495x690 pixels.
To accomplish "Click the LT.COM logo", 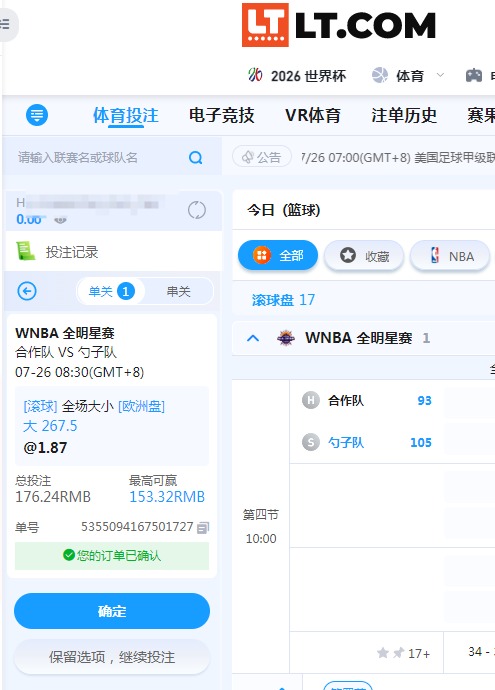I will click(339, 25).
